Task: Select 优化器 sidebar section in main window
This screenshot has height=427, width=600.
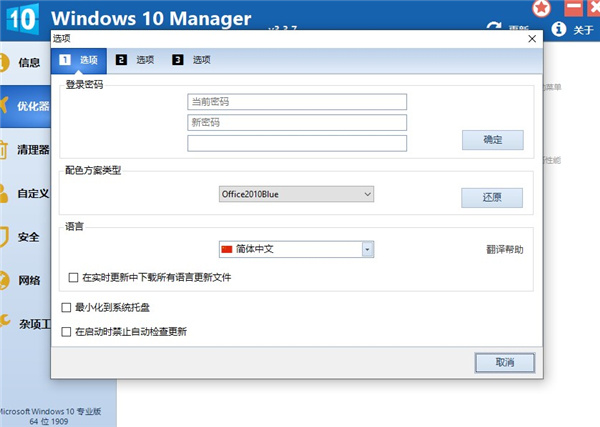Action: point(25,106)
